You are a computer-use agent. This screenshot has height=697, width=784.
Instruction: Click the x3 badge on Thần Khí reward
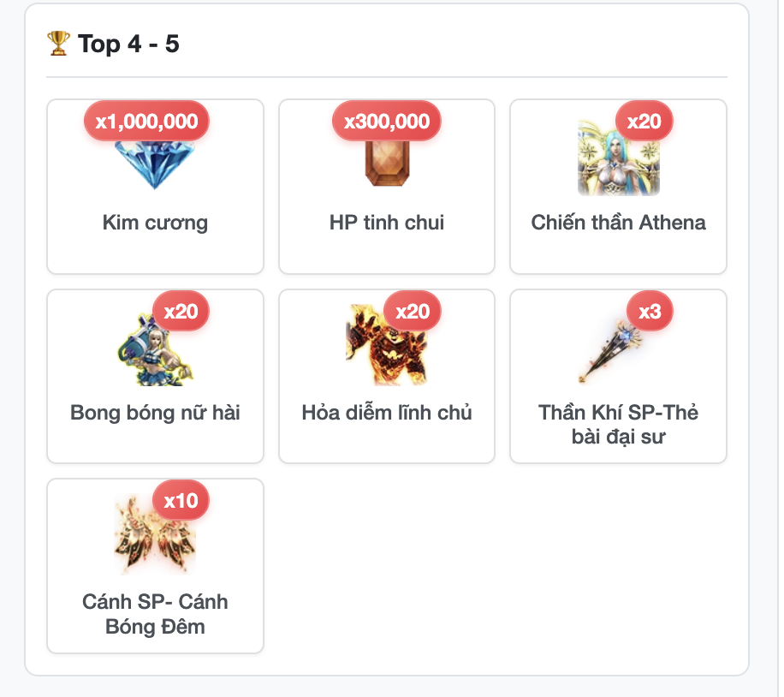650,311
